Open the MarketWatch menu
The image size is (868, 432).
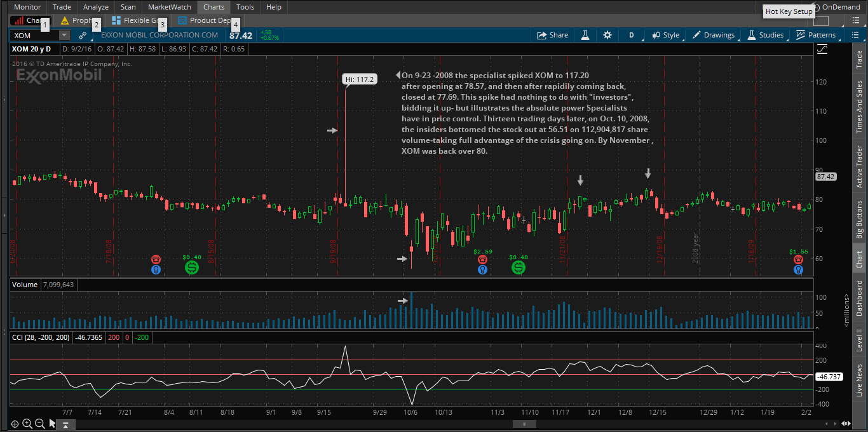tap(169, 7)
